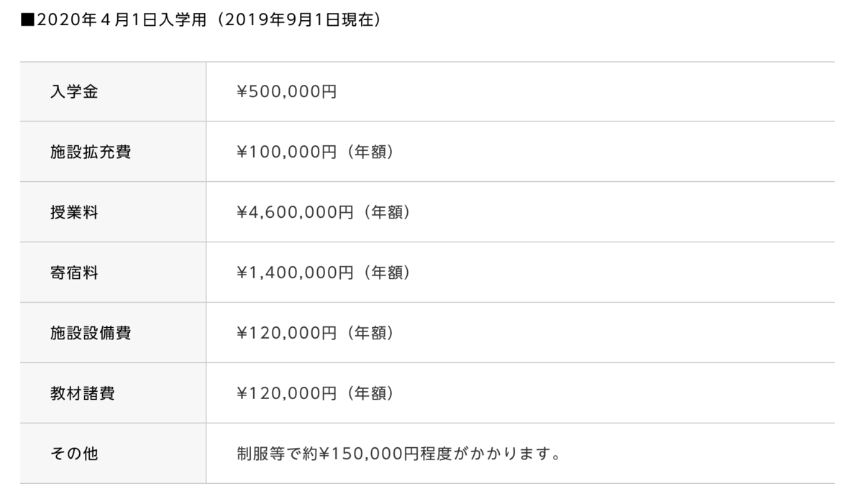This screenshot has width=863, height=504.
Task: Click the ¥4,600,000円（年額） value
Action: pyautogui.click(x=324, y=213)
